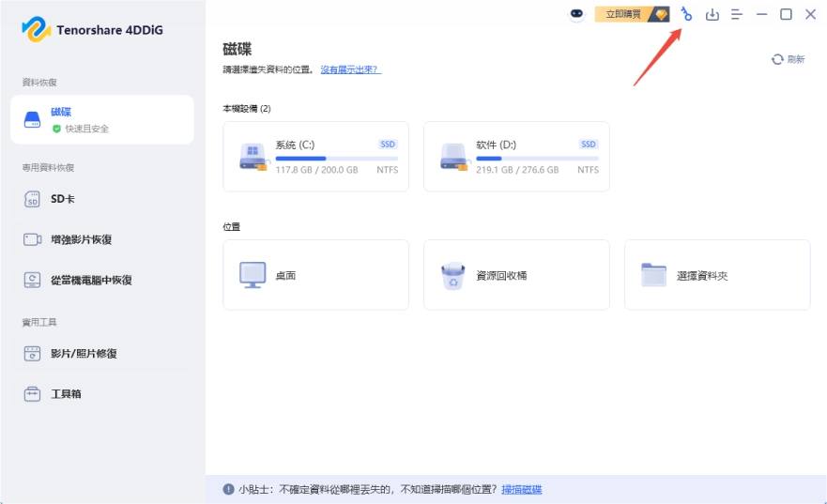Select the 软件 (D:) drive card
This screenshot has height=504, width=827.
[x=516, y=157]
